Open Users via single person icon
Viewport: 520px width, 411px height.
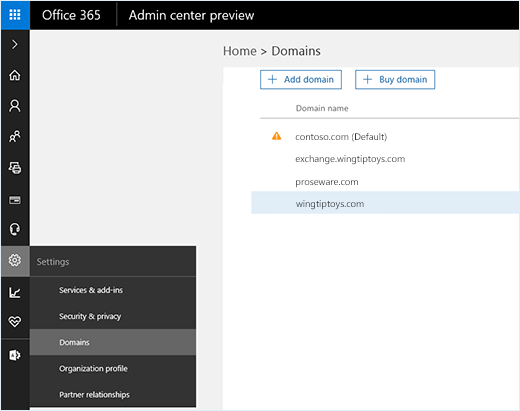(15, 106)
